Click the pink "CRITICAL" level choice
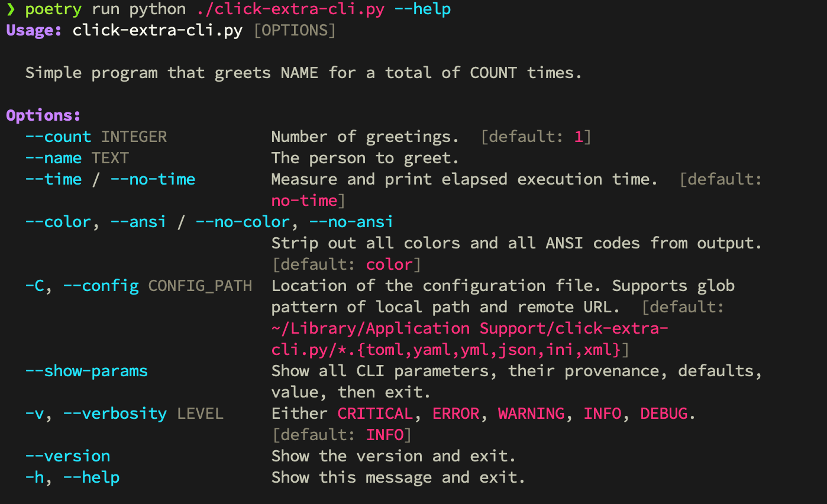This screenshot has height=504, width=827. pos(375,413)
